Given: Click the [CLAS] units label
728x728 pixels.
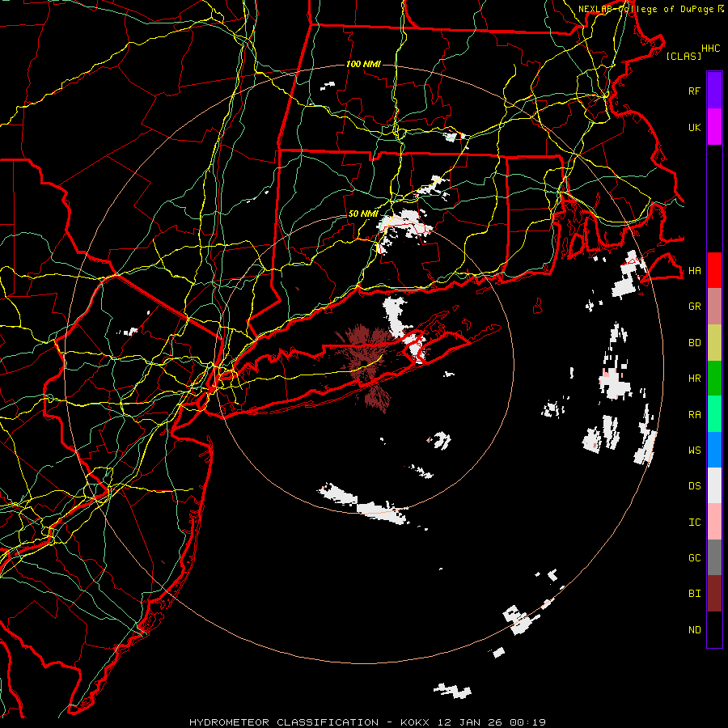Looking at the screenshot, I should point(684,56).
